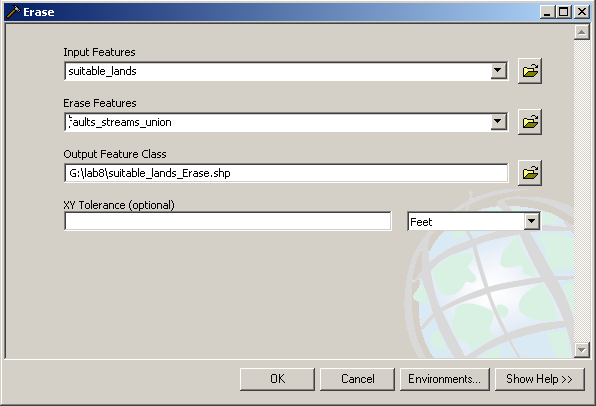Open folder browser for Erase Features

click(530, 122)
